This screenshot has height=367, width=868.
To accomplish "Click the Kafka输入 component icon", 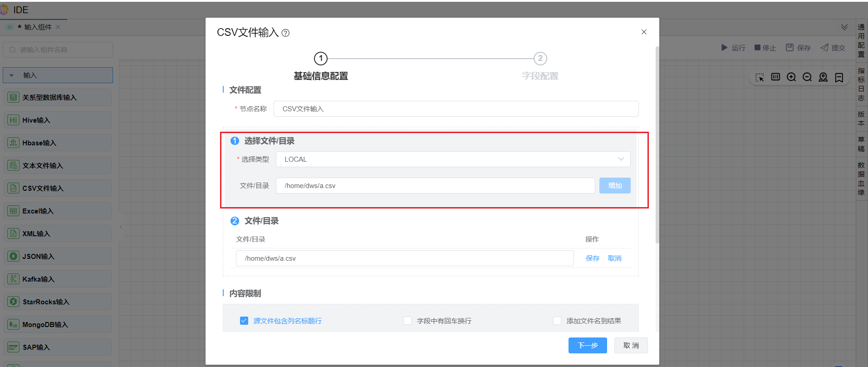I will point(14,279).
